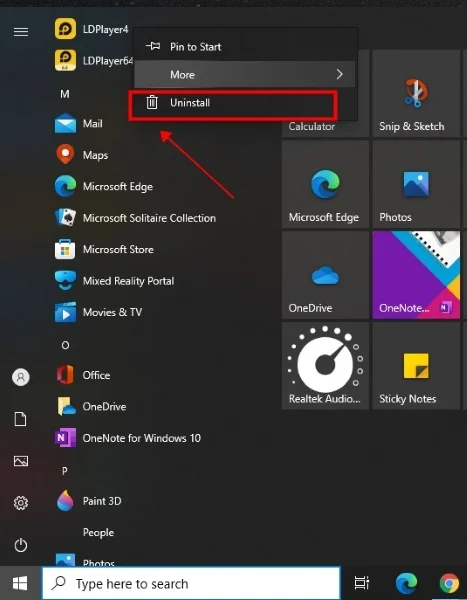Image resolution: width=467 pixels, height=600 pixels.
Task: Open Task View on the taskbar
Action: click(x=361, y=583)
